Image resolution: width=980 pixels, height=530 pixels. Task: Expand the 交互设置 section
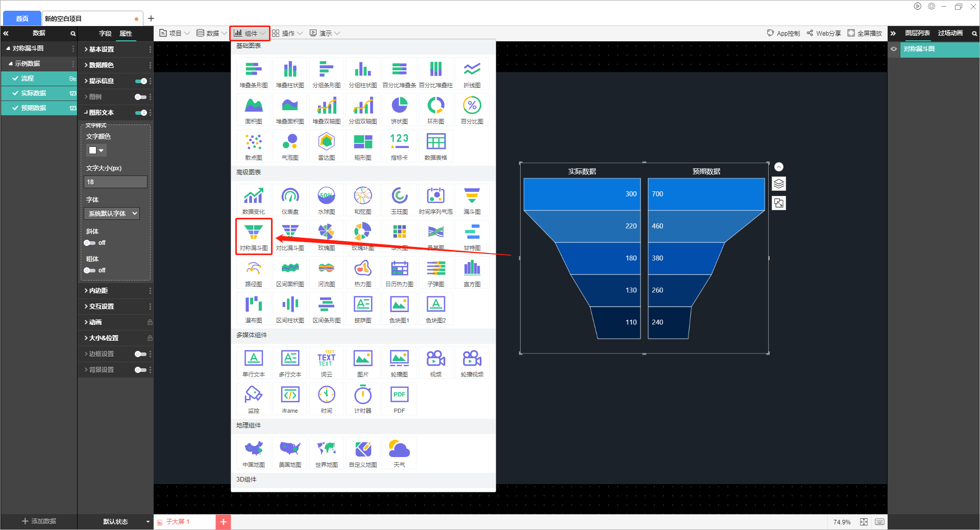(101, 307)
